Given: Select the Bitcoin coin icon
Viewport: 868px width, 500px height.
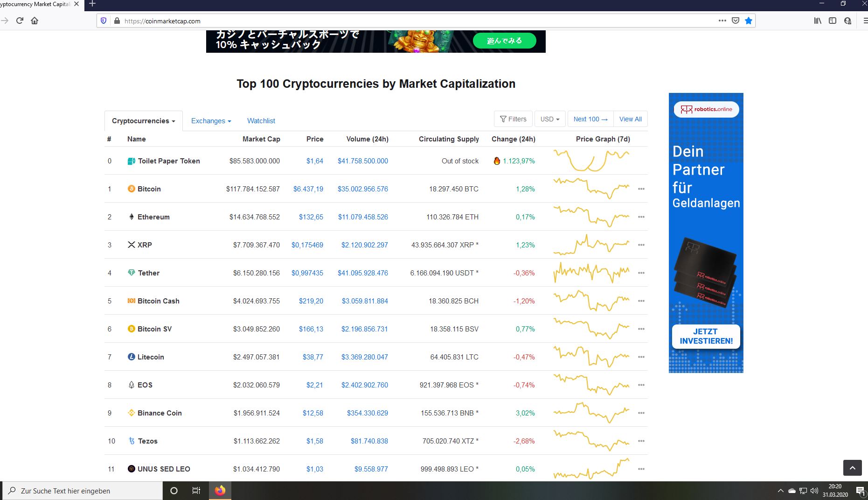Looking at the screenshot, I should pyautogui.click(x=132, y=189).
